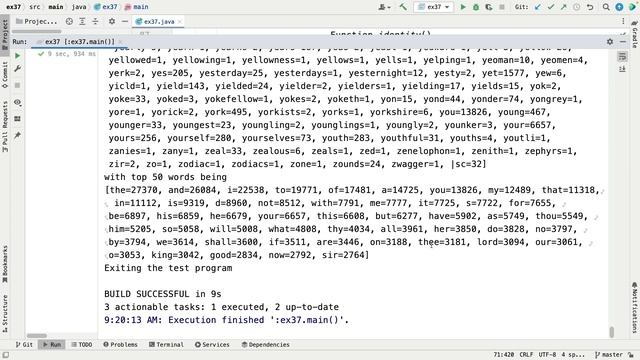Click the src breadcrumb
The image size is (640, 360).
[35, 7]
